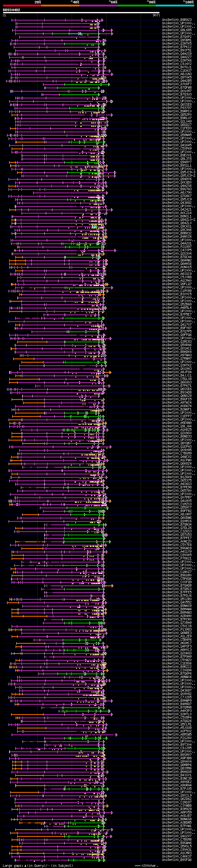This screenshot has height=868, width=197.
Task: Select the UniRef100_Q1EPA3 row label
Action: coord(177,446)
